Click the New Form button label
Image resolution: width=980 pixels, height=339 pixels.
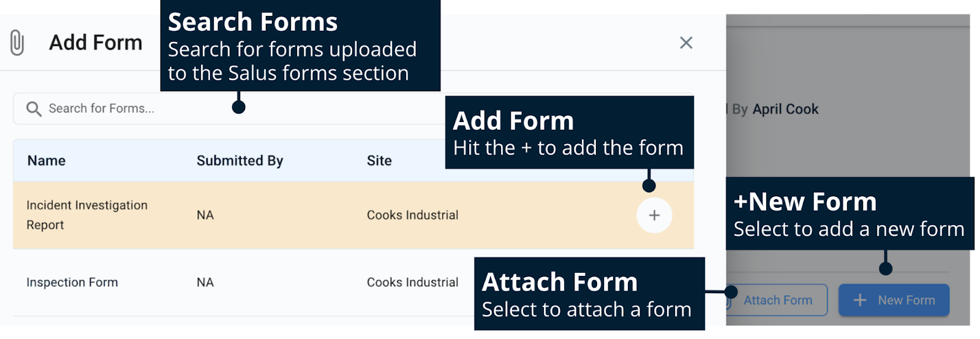[906, 300]
